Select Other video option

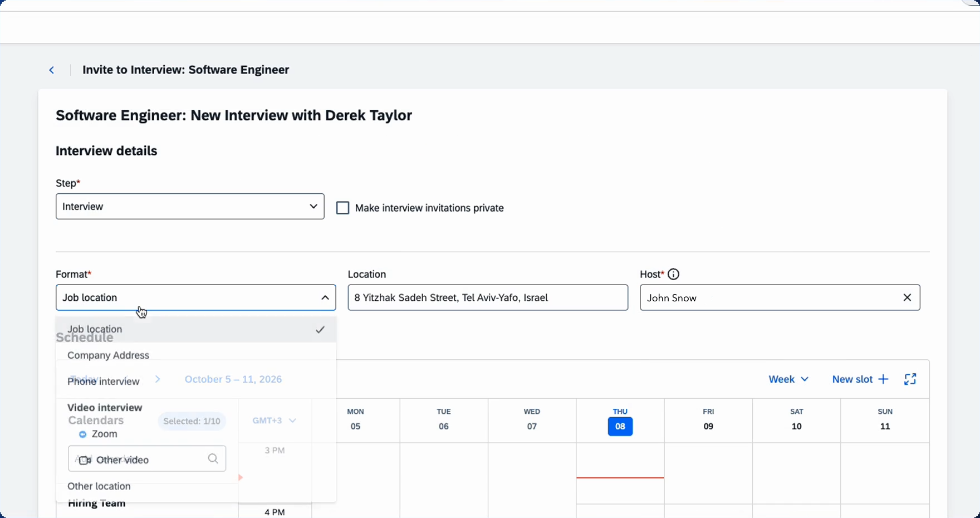pyautogui.click(x=196, y=460)
